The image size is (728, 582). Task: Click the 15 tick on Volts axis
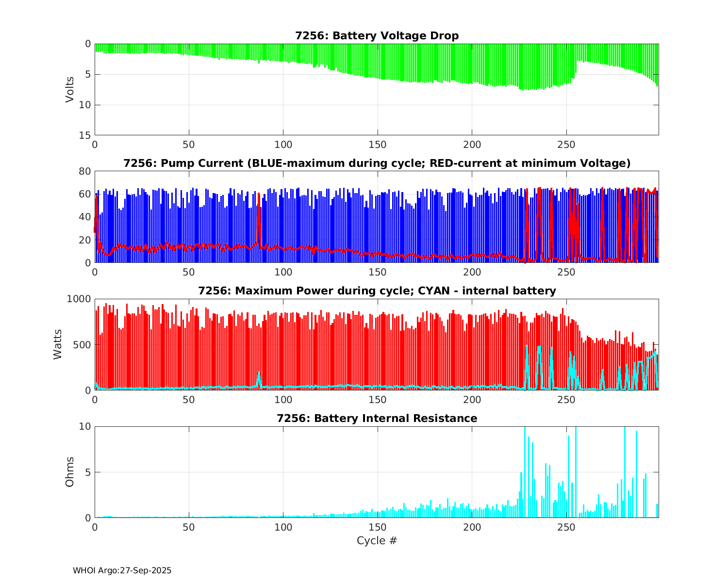coord(85,136)
